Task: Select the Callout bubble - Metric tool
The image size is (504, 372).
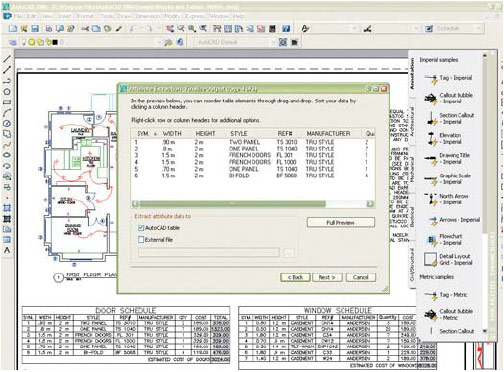Action: click(x=448, y=314)
